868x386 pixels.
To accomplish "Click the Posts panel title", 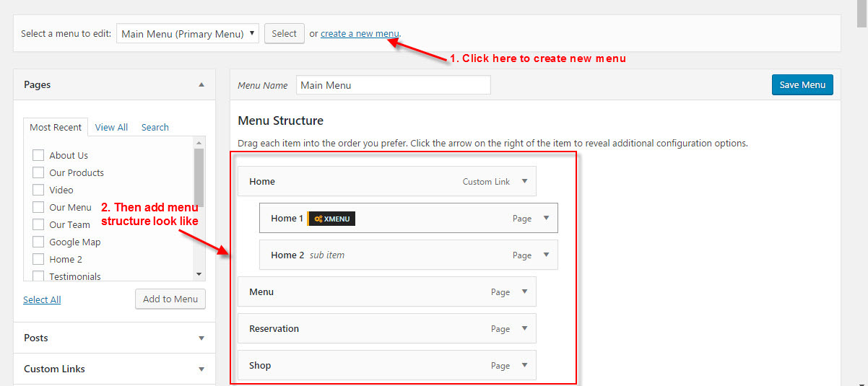I will tap(36, 338).
